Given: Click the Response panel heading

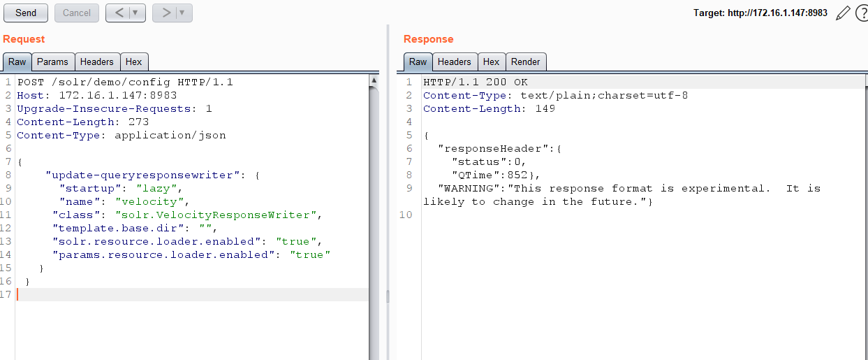Looking at the screenshot, I should (429, 39).
